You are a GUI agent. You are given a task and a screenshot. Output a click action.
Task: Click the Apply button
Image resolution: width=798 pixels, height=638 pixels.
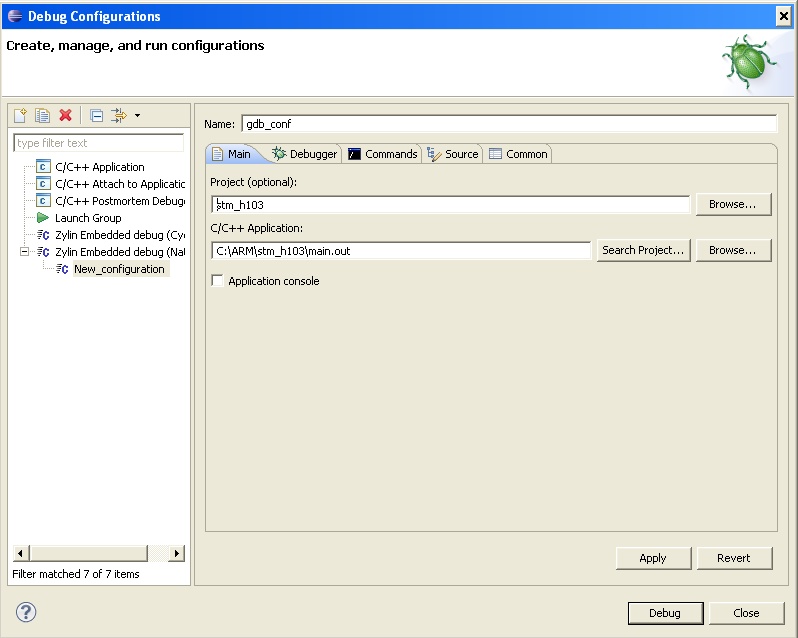tap(652, 558)
